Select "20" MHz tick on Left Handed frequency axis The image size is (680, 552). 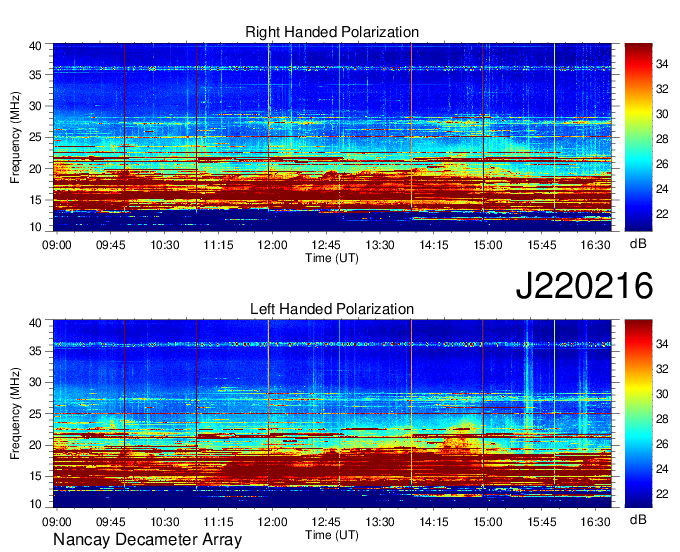36,445
